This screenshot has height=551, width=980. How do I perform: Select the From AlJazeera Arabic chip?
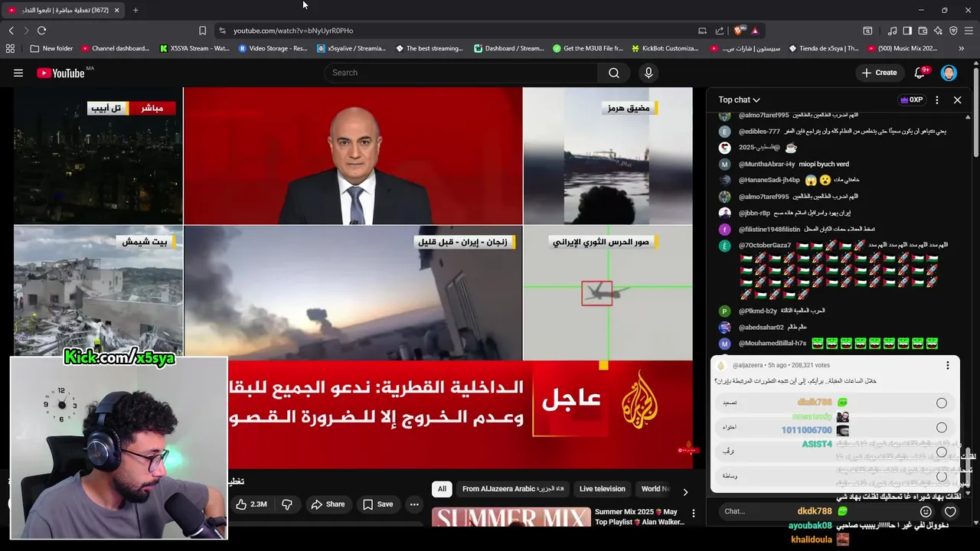tap(513, 489)
